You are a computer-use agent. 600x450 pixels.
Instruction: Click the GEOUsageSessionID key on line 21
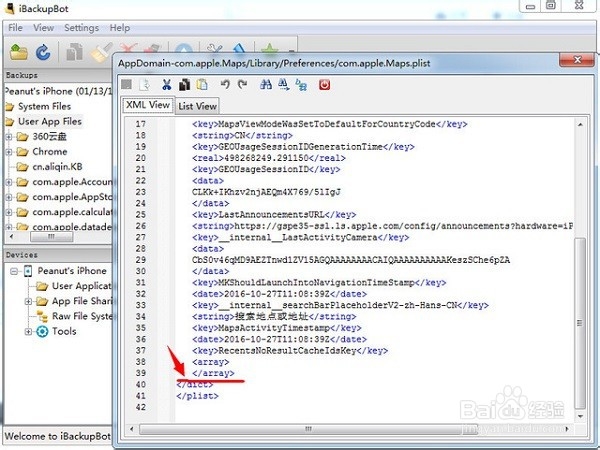(x=266, y=170)
